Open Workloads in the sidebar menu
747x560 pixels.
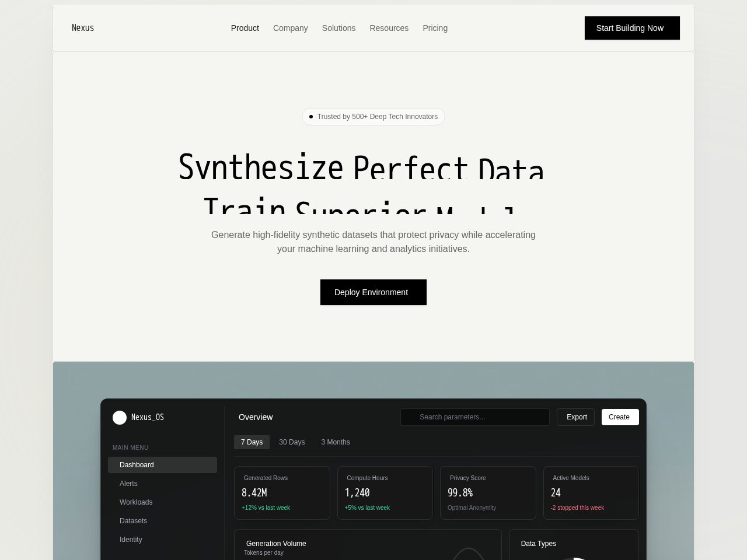pyautogui.click(x=136, y=502)
